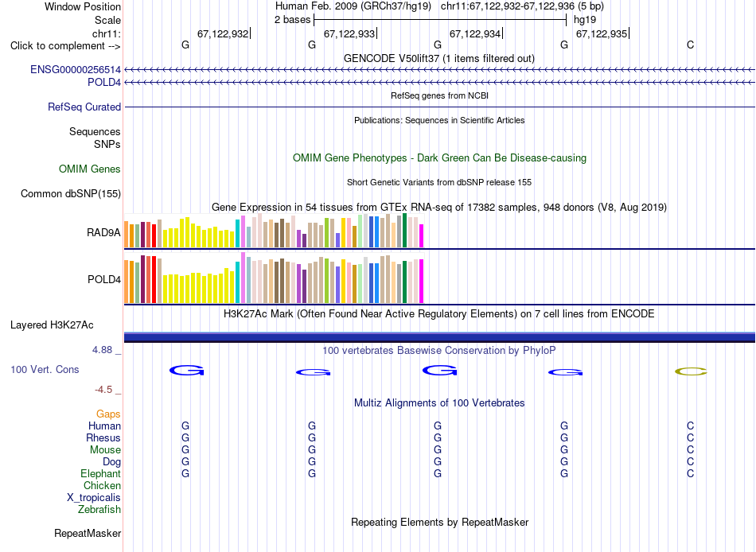Click the ENSG00000256514 gene track label
This screenshot has width=756, height=552.
76,69
